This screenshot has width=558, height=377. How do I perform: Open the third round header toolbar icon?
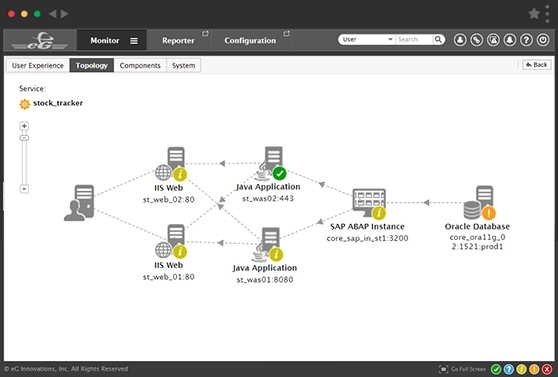pos(493,40)
